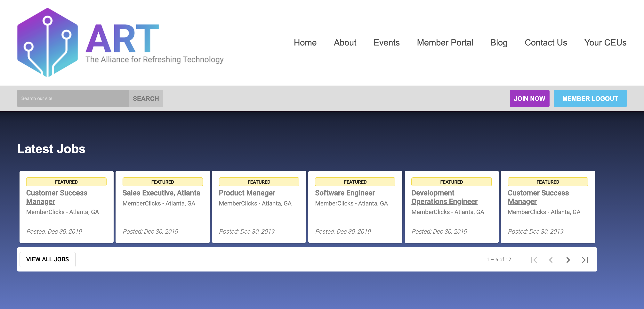Open the last Customer Success Manager job
644x309 pixels.
[x=538, y=197]
